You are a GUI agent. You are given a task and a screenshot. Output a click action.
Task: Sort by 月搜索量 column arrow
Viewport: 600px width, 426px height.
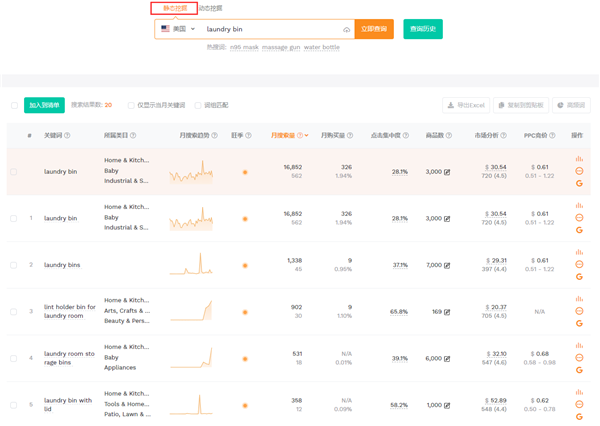click(306, 135)
